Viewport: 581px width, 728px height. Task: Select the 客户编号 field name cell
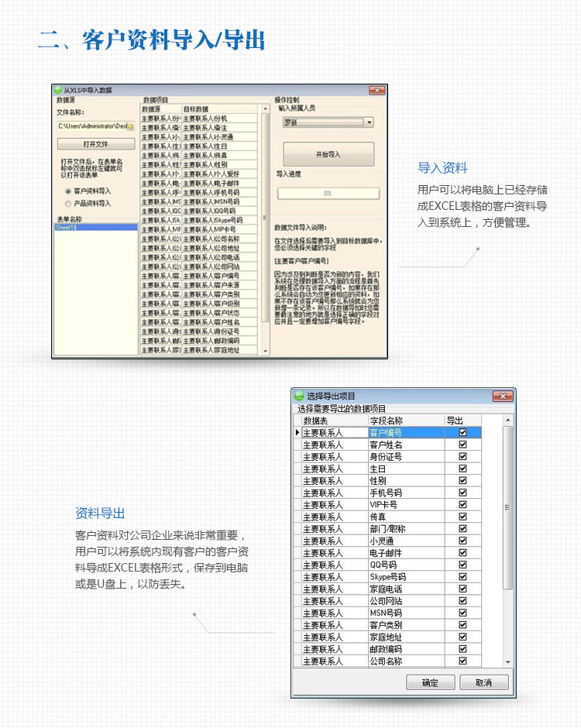pos(406,433)
